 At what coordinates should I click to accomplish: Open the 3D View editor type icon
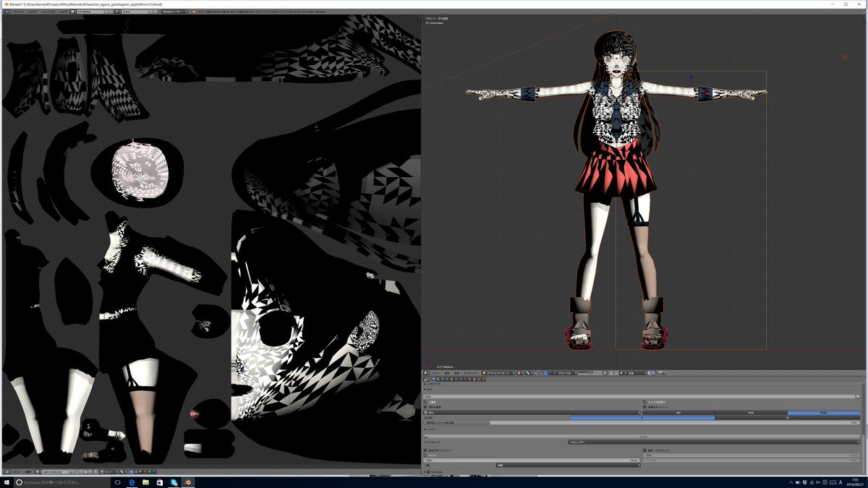pos(426,373)
